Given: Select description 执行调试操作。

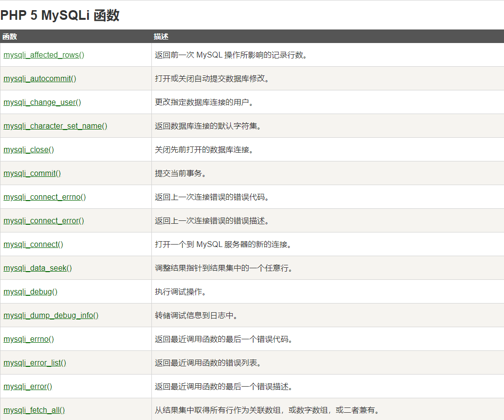Looking at the screenshot, I should (180, 292).
